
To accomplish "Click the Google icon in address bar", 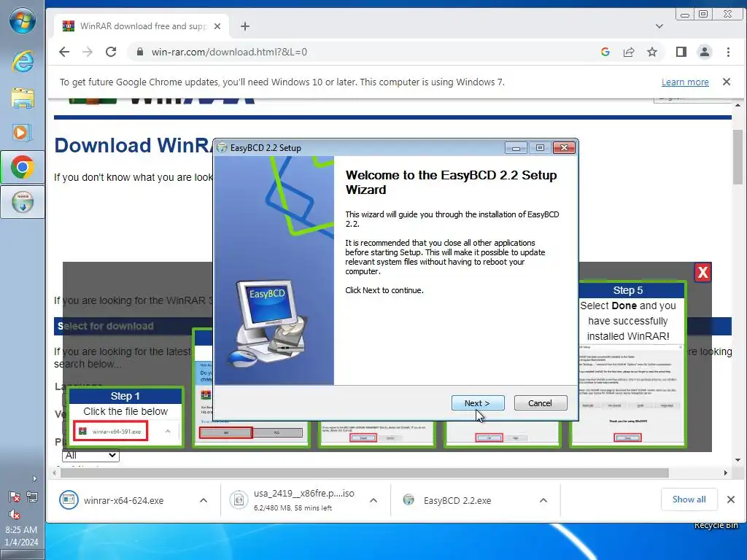I will click(x=605, y=52).
